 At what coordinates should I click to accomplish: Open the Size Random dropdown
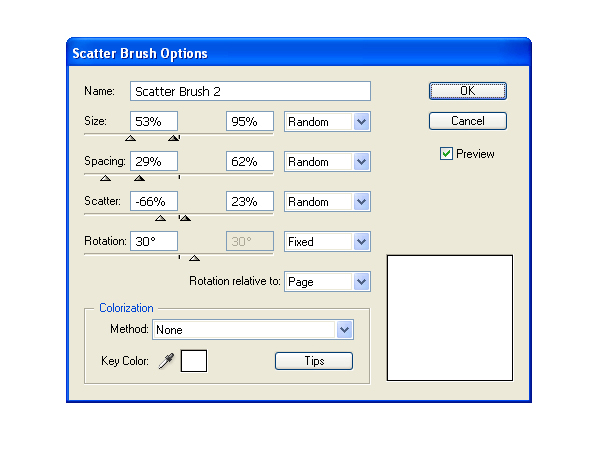[x=327, y=122]
